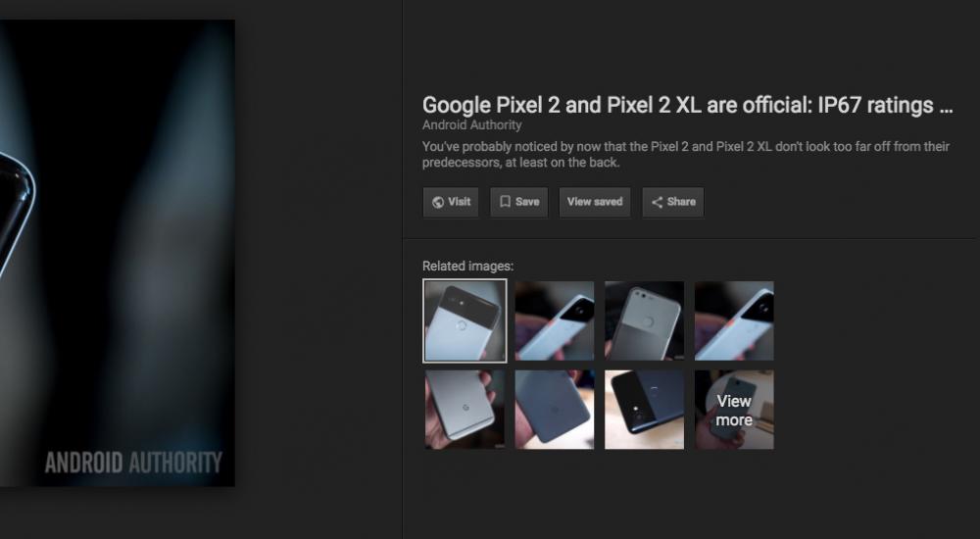Open the black Pixel 2 XL thumbnail in bottom row
Image resolution: width=980 pixels, height=539 pixels.
[x=645, y=410]
